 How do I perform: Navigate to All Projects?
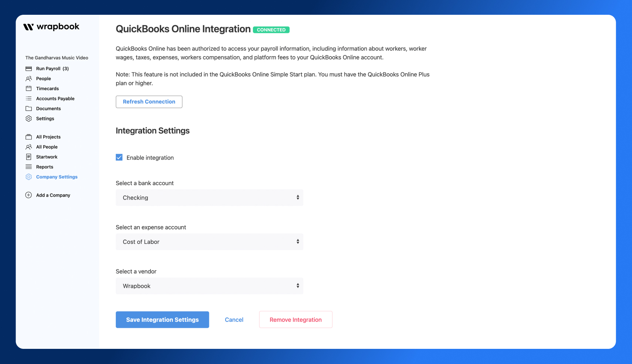coord(48,137)
